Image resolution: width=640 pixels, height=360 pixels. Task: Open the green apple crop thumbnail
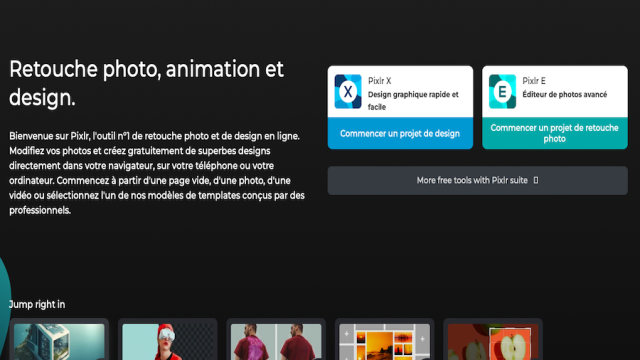tap(493, 341)
